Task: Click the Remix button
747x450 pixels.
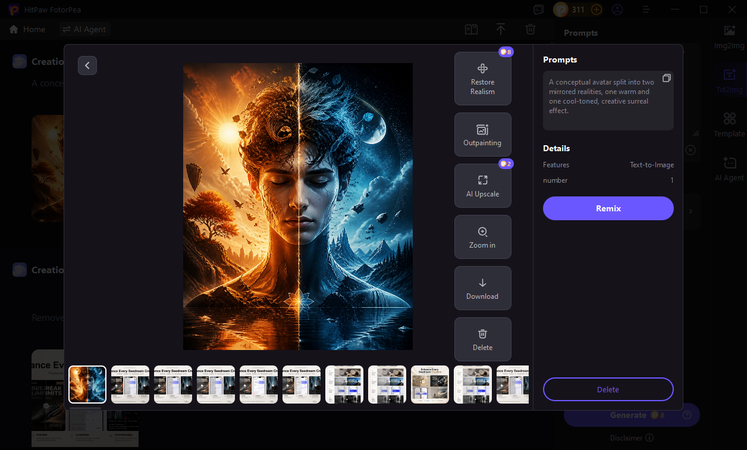Action: click(x=608, y=209)
